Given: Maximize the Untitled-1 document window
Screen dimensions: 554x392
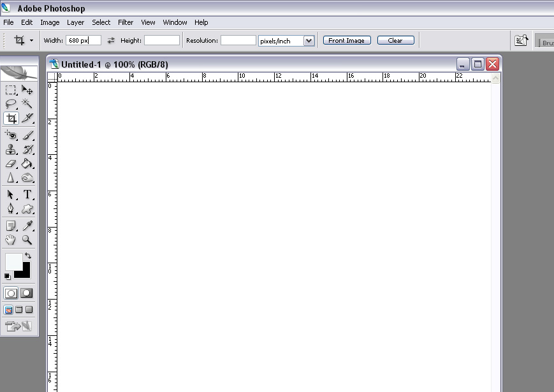Looking at the screenshot, I should coord(477,64).
